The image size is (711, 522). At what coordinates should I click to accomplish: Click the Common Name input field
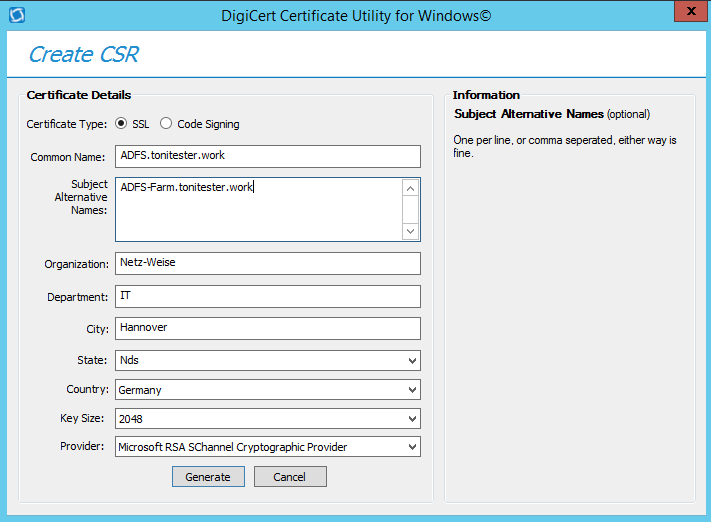pyautogui.click(x=267, y=156)
